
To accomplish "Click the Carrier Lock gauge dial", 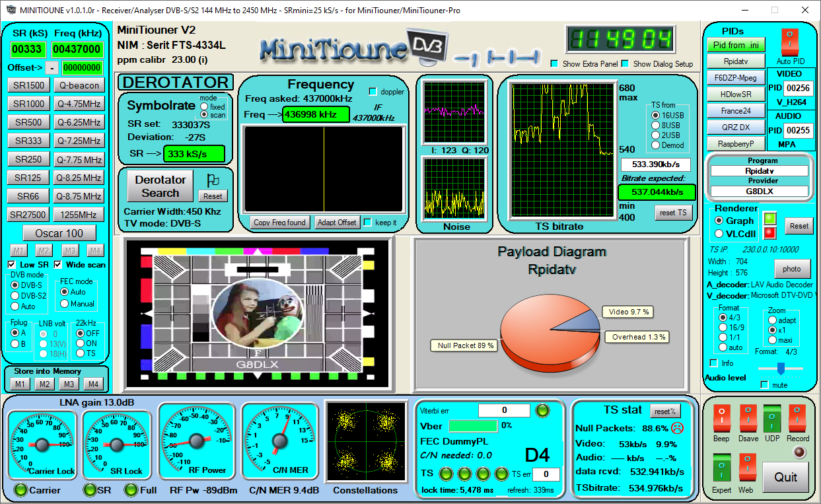I will point(42,445).
